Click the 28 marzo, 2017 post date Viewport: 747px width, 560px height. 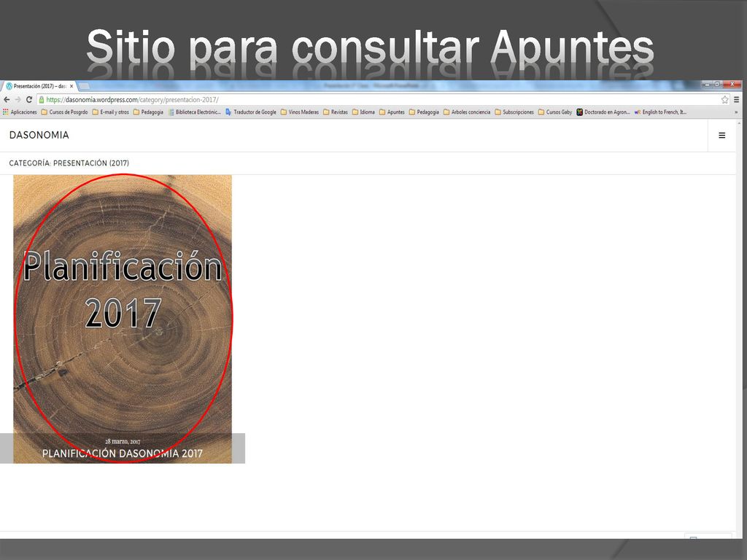coord(123,441)
